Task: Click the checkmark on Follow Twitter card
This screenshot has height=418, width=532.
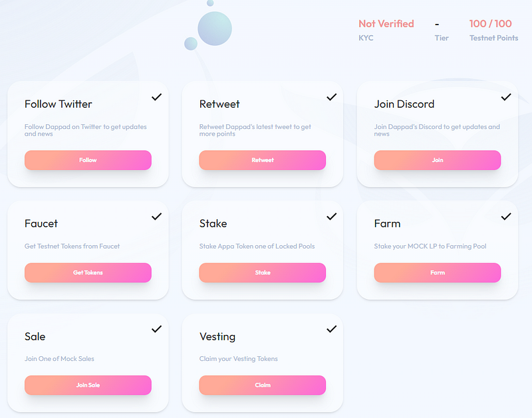Action: coord(156,97)
